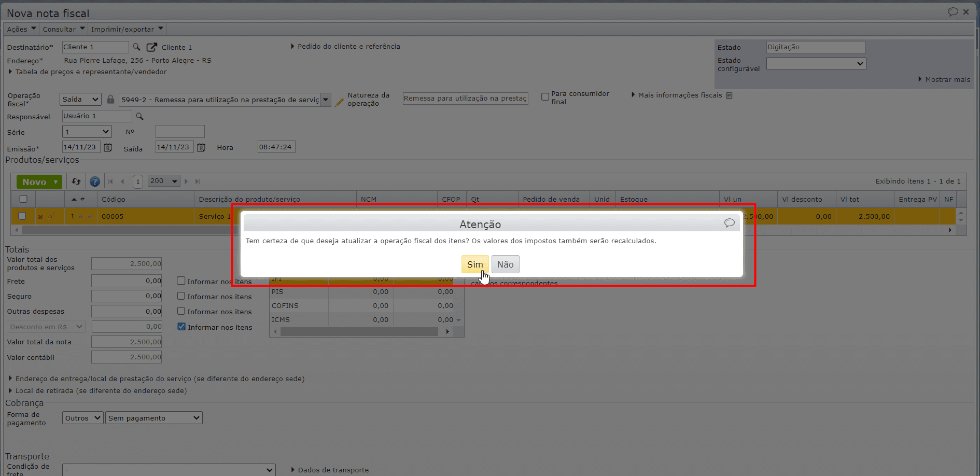Search for a Destinatário with the magnifier
The image size is (980, 476).
(136, 47)
